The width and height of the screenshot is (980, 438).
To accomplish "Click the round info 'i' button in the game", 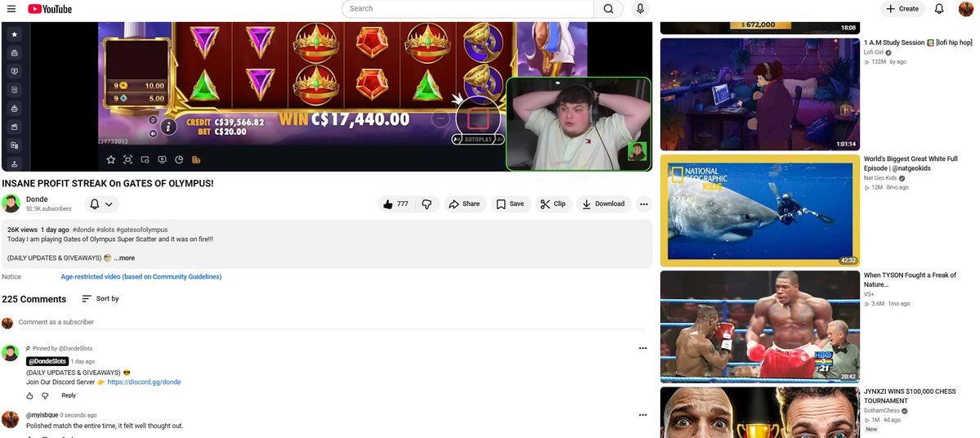I will [x=168, y=127].
